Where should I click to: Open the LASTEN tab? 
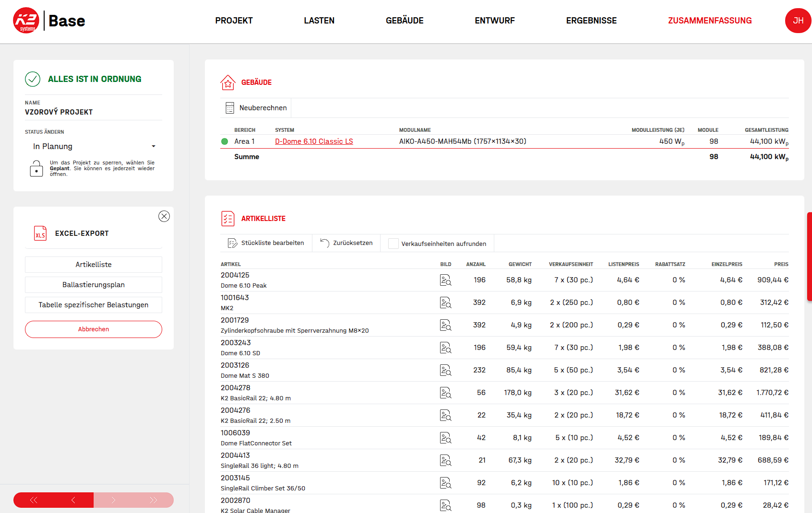319,21
